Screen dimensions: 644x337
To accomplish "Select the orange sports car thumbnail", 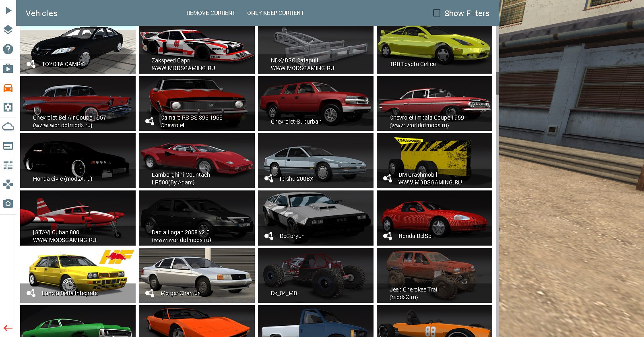I will coord(197,321).
